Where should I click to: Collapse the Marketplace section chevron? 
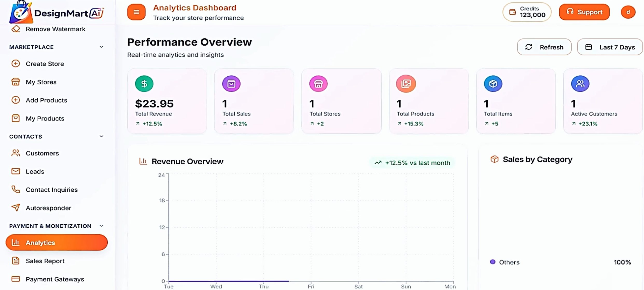pos(101,47)
